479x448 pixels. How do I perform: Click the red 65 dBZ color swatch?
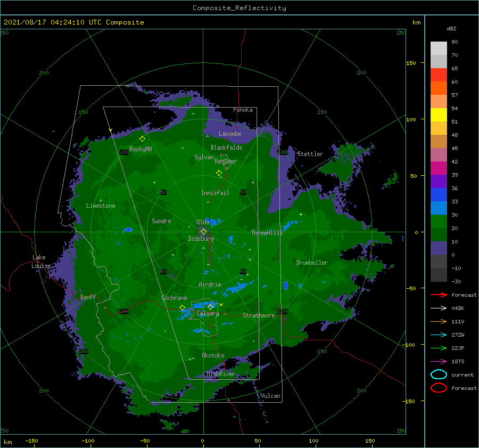[439, 75]
